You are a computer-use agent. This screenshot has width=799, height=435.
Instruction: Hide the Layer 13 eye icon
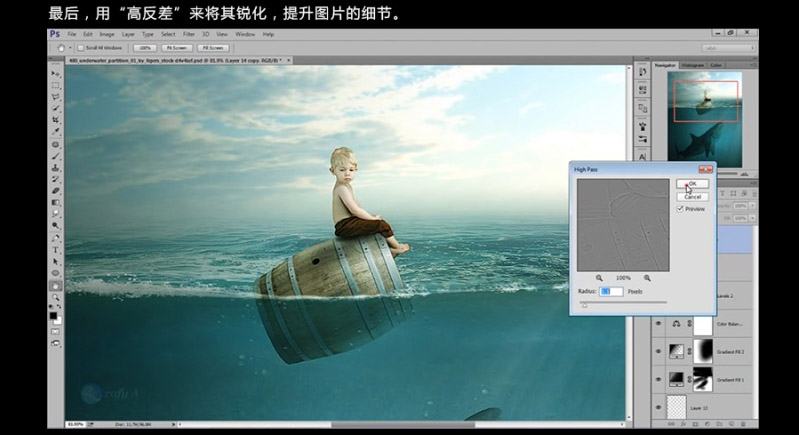(x=658, y=407)
